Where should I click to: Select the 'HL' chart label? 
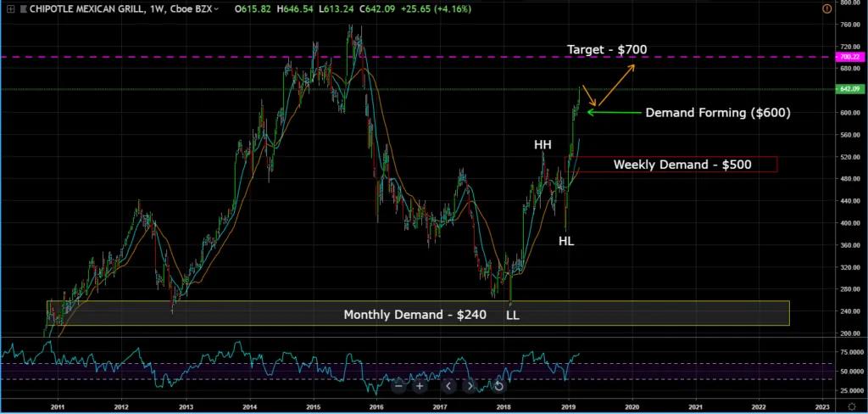pyautogui.click(x=565, y=241)
